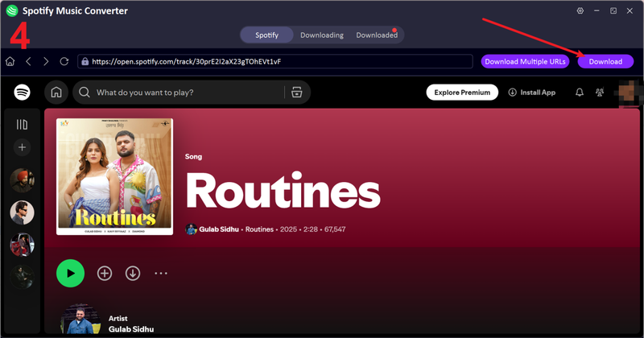Click the Spotify logo
Screen dimensions: 644x338
[x=22, y=93]
